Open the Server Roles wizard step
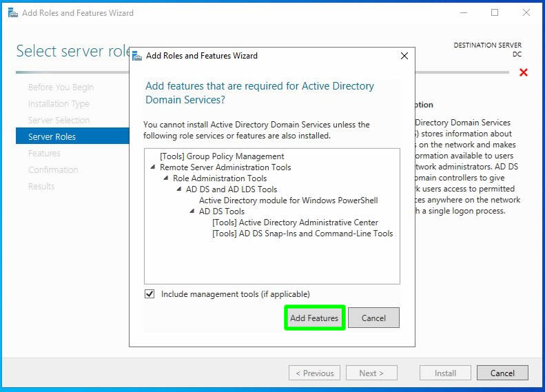545x392 pixels. click(52, 136)
